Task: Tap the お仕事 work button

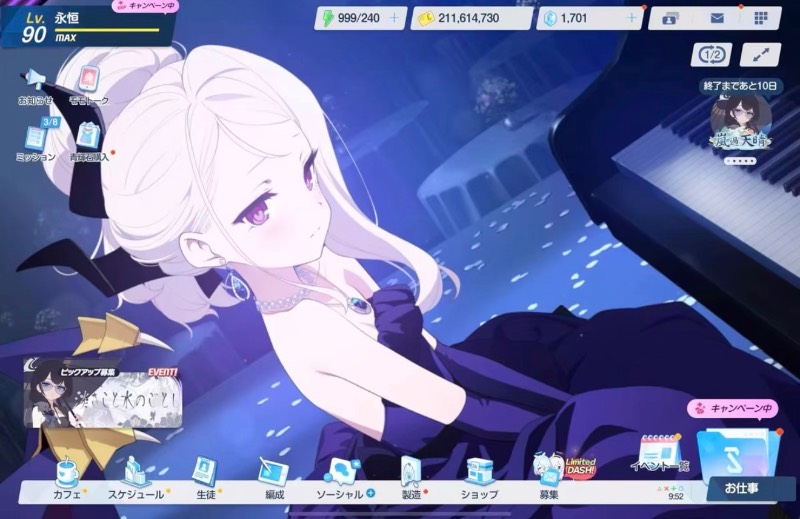Action: pos(741,463)
